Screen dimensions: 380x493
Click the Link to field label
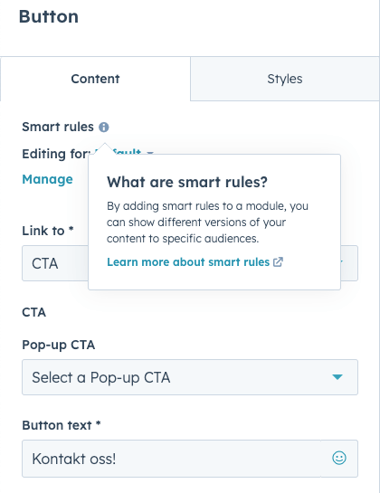tap(48, 231)
